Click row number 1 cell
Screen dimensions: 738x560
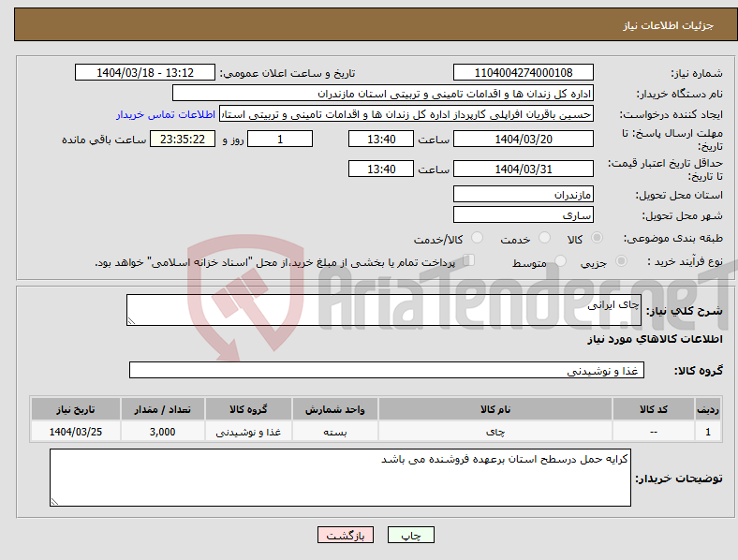tap(708, 432)
